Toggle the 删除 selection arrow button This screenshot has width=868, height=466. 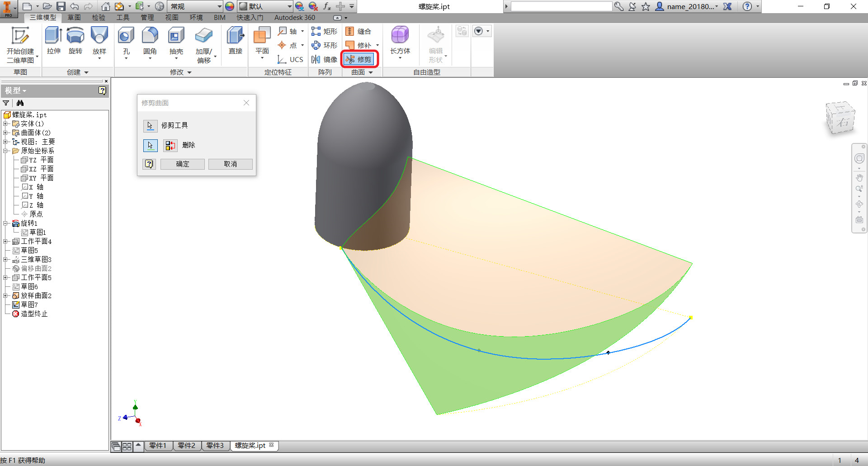tap(150, 145)
